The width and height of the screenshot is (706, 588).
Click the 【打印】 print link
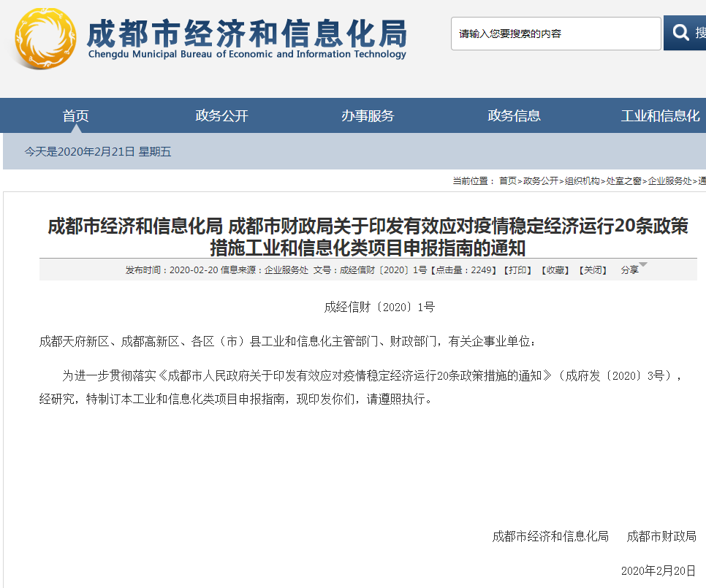(x=518, y=270)
